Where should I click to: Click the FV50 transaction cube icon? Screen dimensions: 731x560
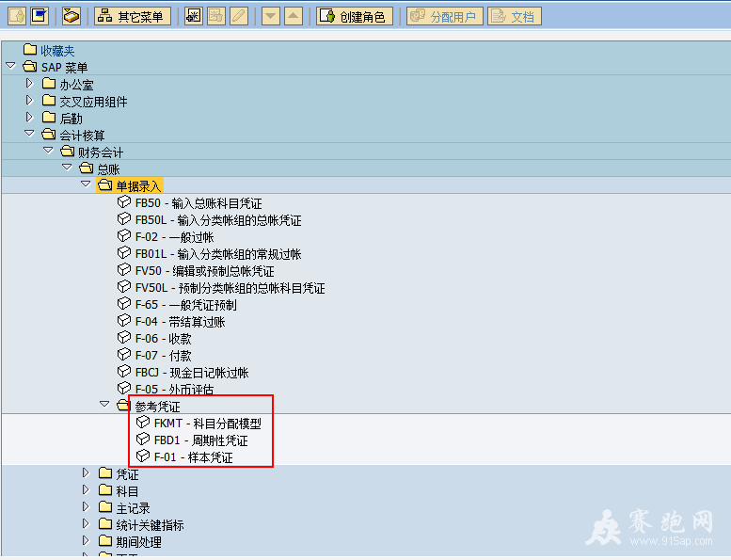click(x=124, y=269)
